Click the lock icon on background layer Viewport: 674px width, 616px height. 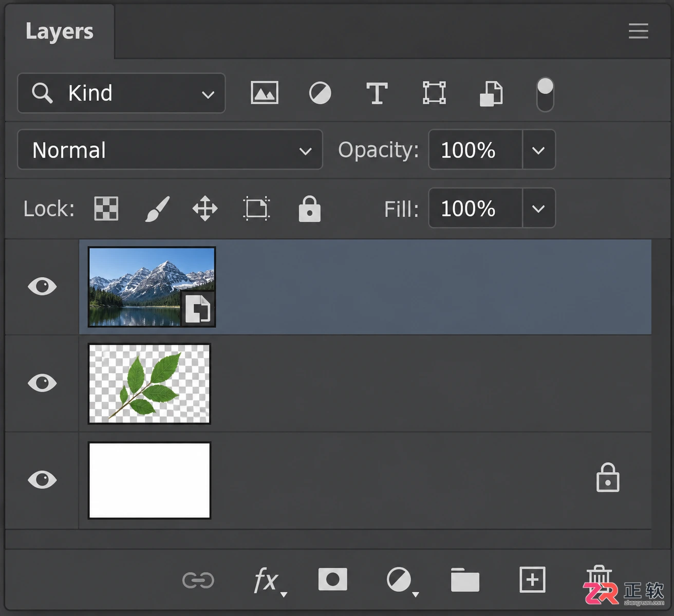pos(608,478)
